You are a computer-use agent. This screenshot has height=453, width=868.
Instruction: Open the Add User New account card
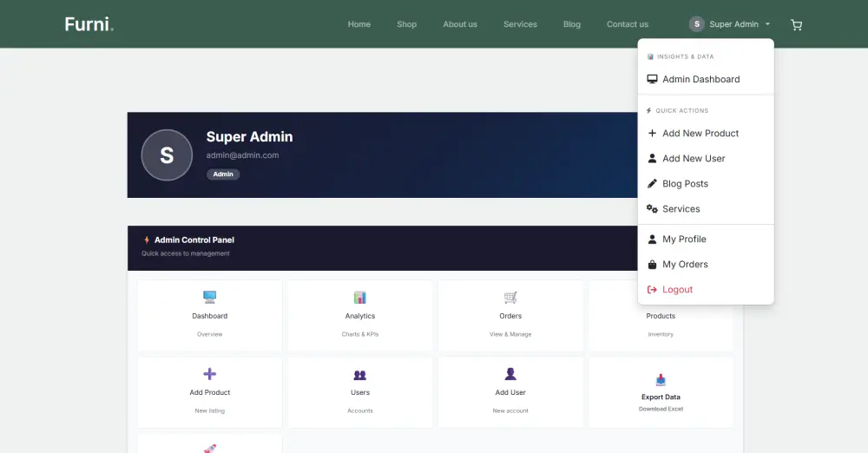(x=510, y=392)
